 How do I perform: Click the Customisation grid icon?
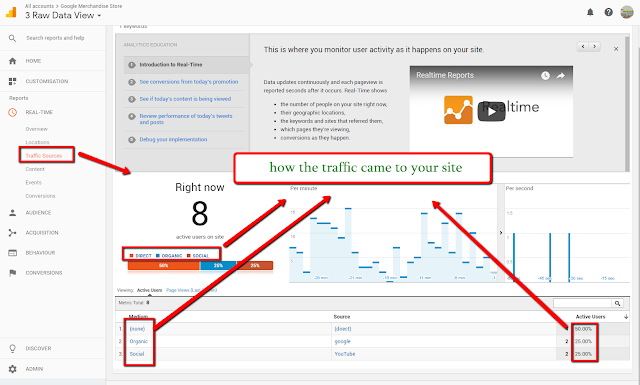pos(13,81)
